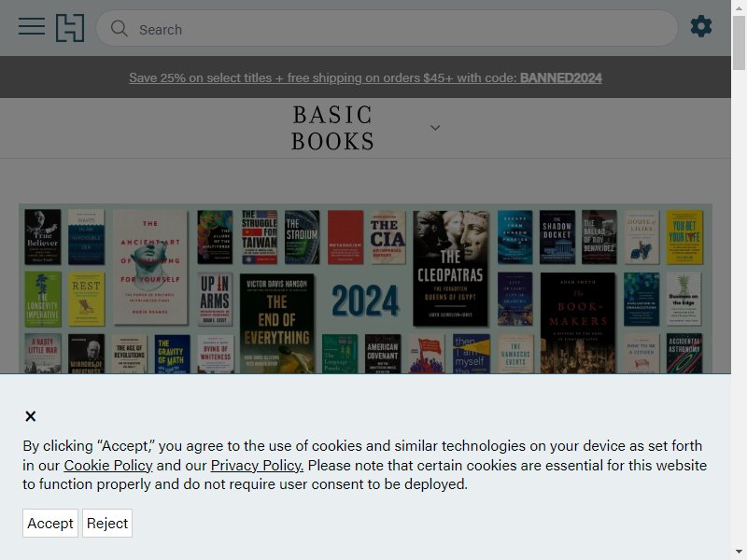Viewport: 747px width, 560px height.
Task: Select The CIA book cover
Action: click(x=388, y=237)
